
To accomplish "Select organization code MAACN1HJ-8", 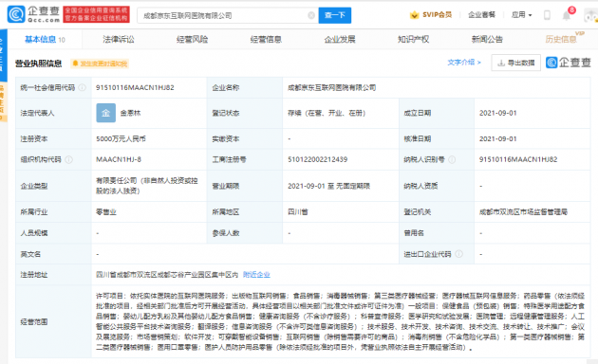I will [119, 159].
